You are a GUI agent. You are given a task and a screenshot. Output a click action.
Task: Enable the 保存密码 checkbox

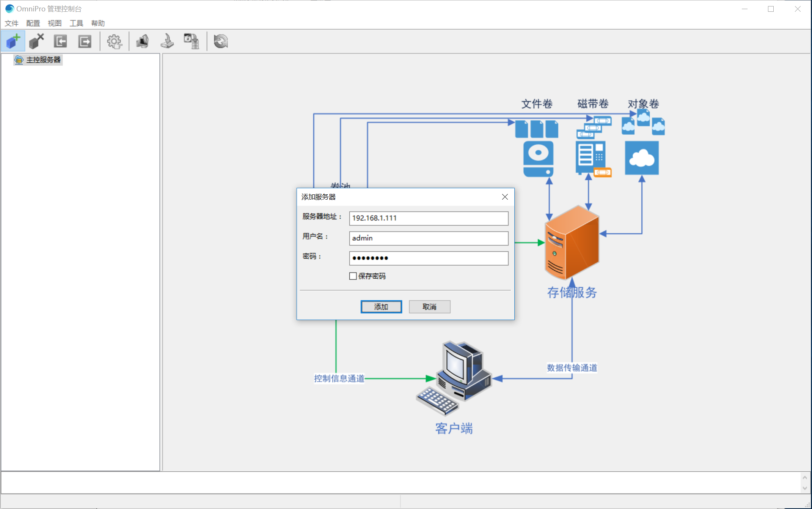point(353,276)
